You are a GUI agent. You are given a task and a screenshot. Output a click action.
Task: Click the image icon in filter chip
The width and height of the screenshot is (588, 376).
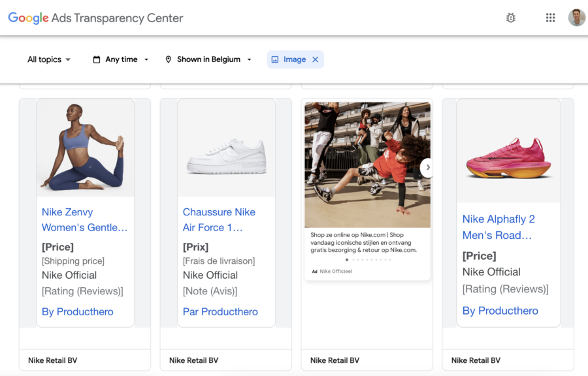(x=275, y=59)
